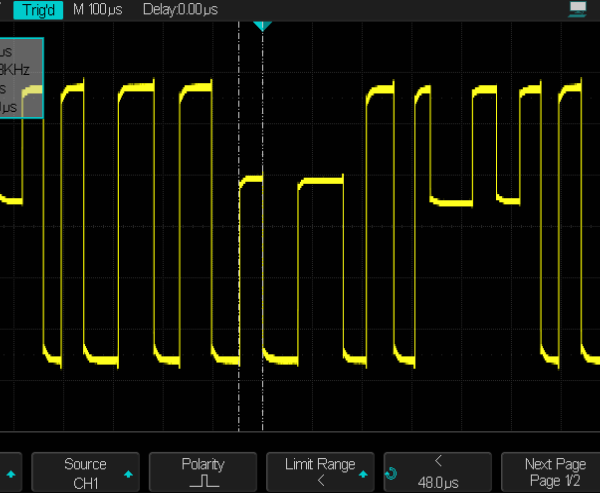This screenshot has width=600, height=493.
Task: Click the gray measurement info box
Action: [21, 78]
